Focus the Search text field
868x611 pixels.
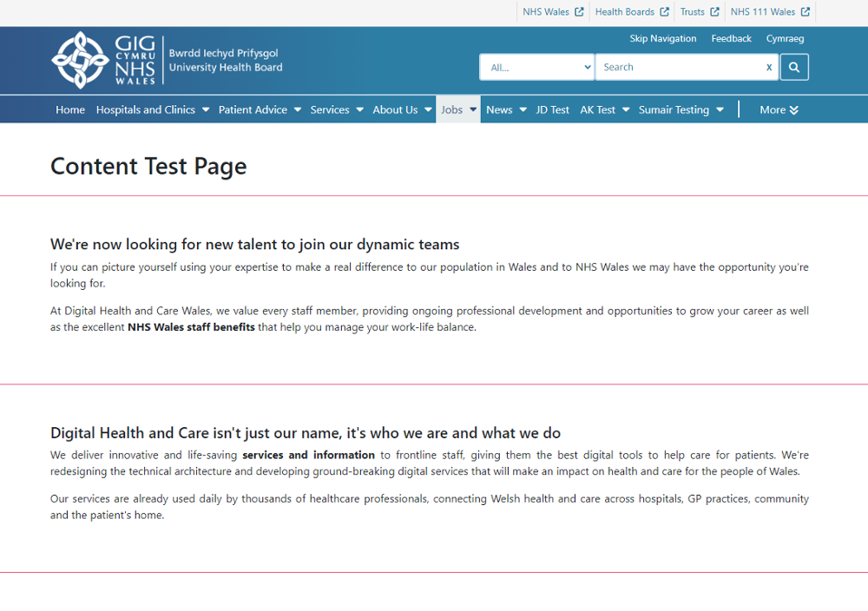point(677,67)
